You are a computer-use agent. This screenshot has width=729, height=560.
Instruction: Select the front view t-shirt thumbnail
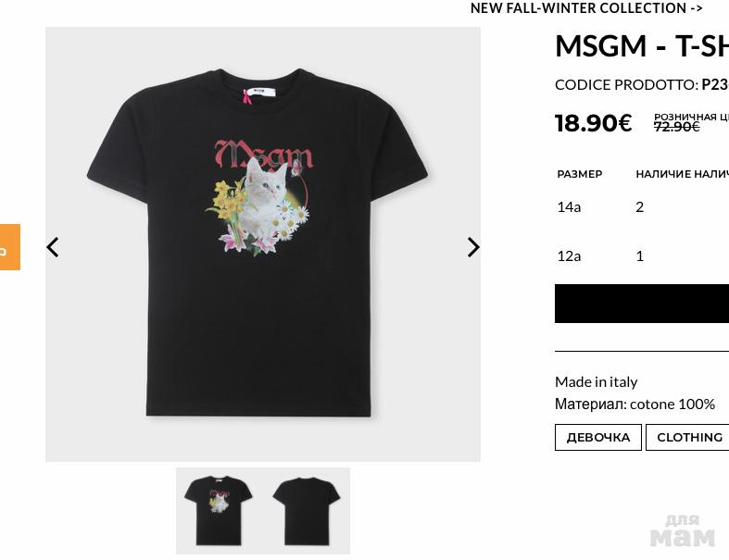[219, 510]
